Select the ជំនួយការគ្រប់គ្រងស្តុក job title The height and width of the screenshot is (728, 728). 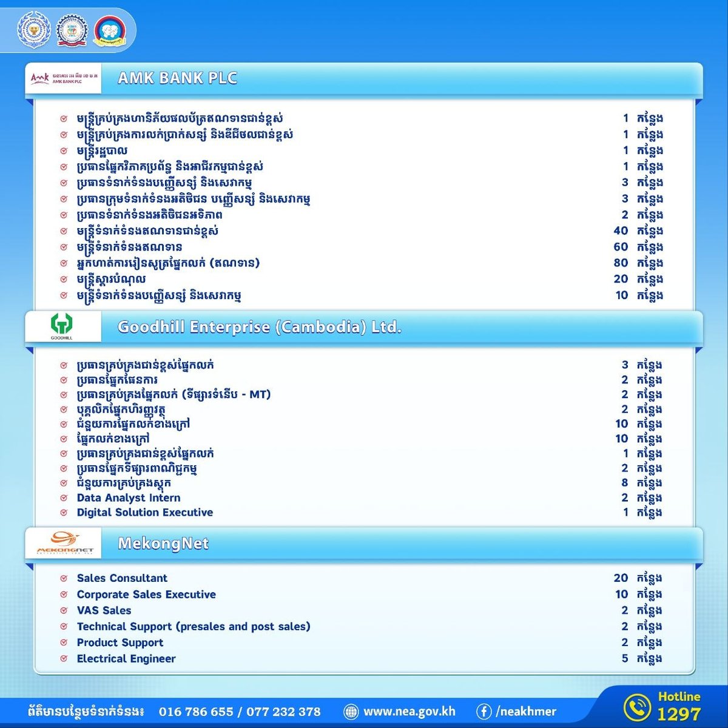pos(124,484)
